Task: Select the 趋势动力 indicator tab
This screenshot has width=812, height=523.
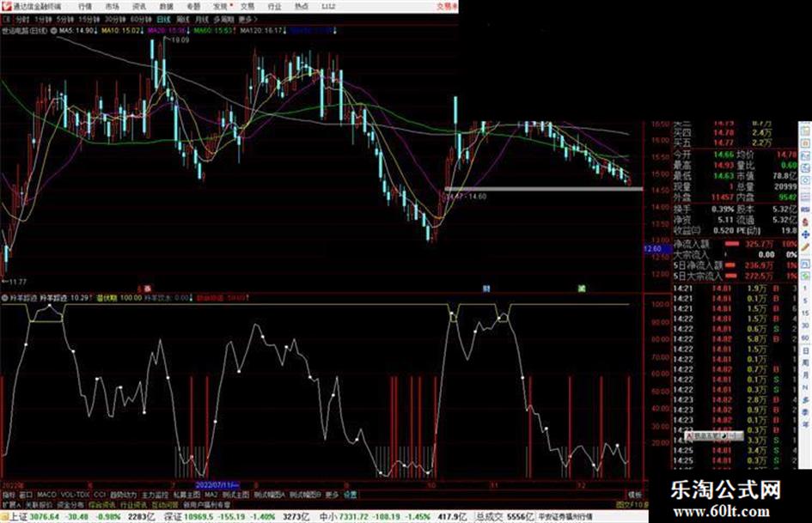Action: pos(123,495)
